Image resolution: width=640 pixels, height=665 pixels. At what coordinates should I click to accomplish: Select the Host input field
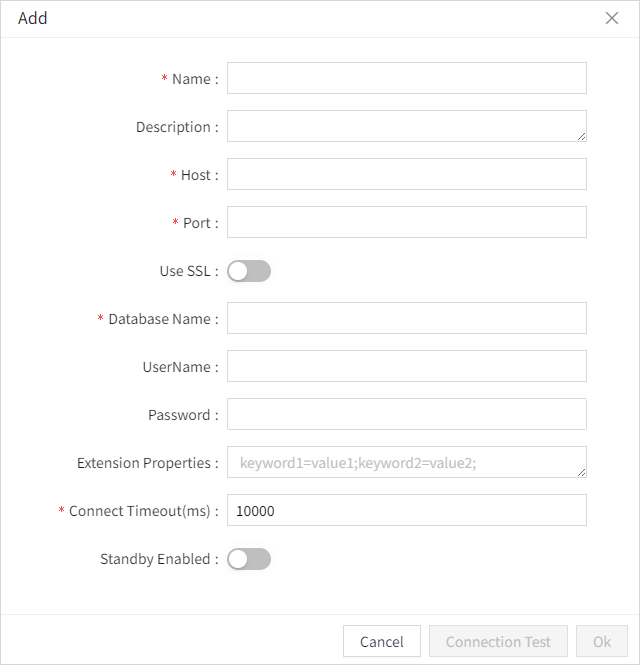[406, 175]
